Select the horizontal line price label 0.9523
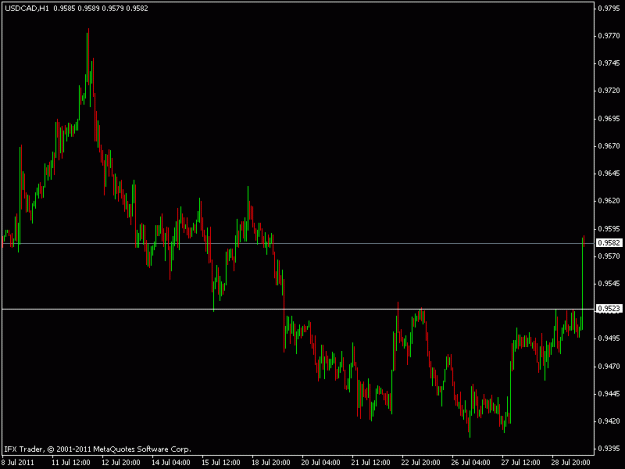Viewport: 625px width, 469px height. click(x=609, y=308)
